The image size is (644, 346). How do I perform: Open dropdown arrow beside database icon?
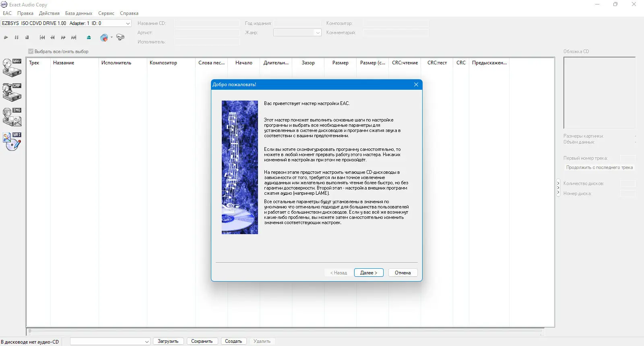click(x=111, y=37)
